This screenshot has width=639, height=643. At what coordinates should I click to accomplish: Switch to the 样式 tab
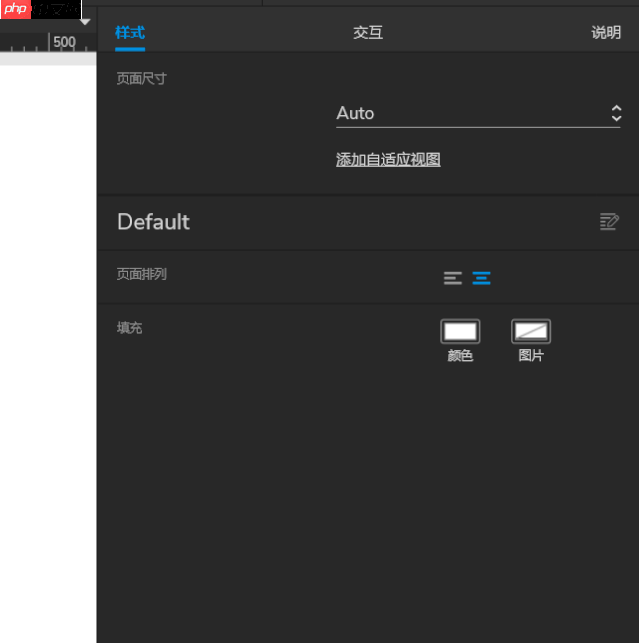(x=130, y=33)
